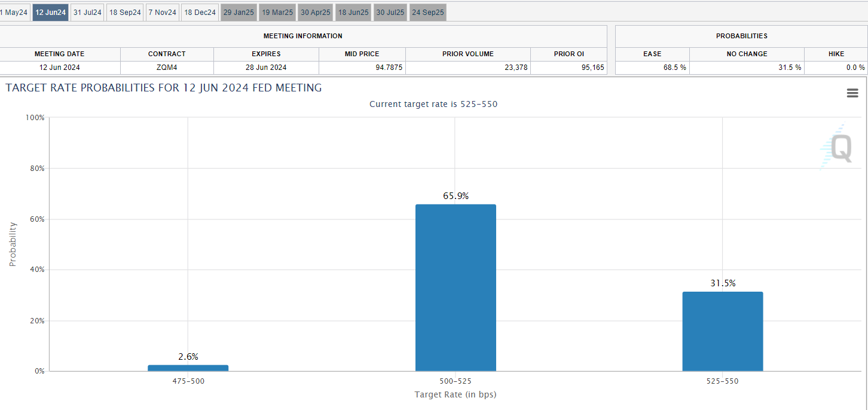868x410 pixels.
Task: Switch to the 18 Jun25 tab
Action: coord(353,13)
